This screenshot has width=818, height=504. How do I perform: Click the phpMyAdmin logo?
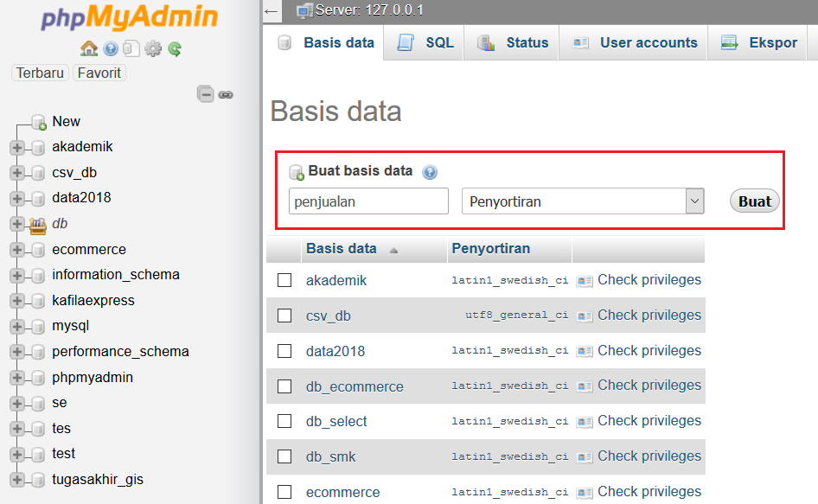point(129,16)
